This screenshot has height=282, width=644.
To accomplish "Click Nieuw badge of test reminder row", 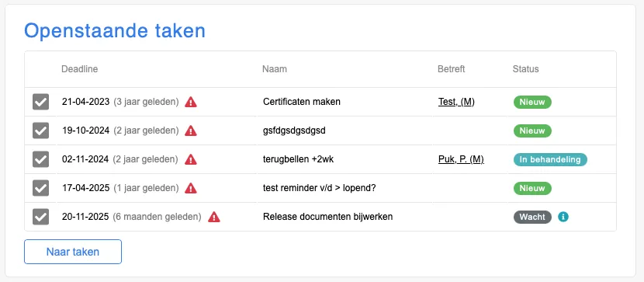I will coord(532,188).
